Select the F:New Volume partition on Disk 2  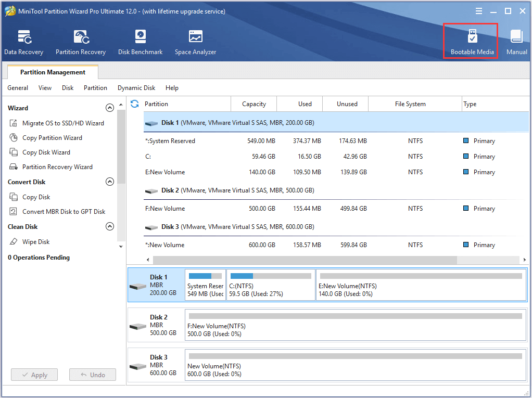pyautogui.click(x=356, y=326)
